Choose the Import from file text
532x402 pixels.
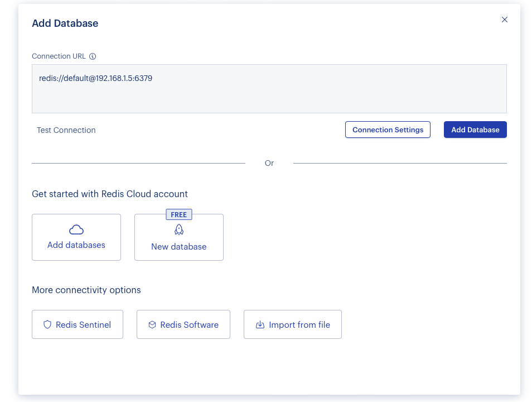pos(299,325)
